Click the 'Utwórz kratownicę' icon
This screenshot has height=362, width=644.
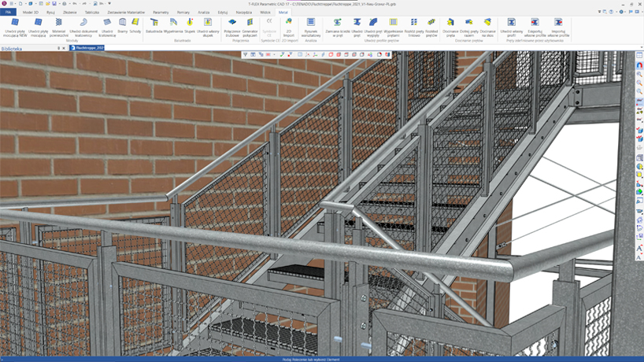(x=107, y=28)
